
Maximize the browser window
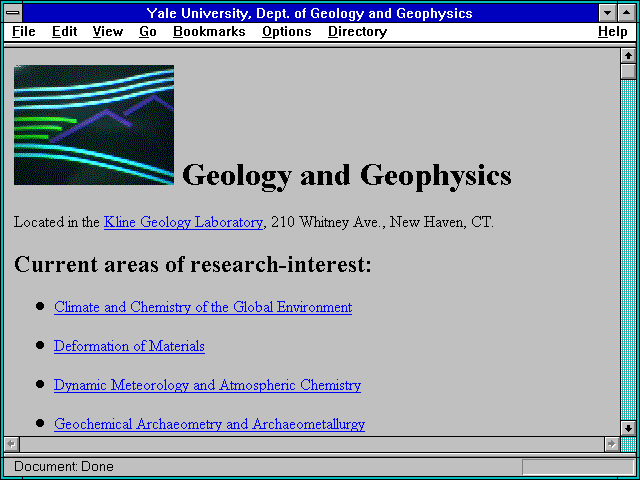click(x=627, y=13)
